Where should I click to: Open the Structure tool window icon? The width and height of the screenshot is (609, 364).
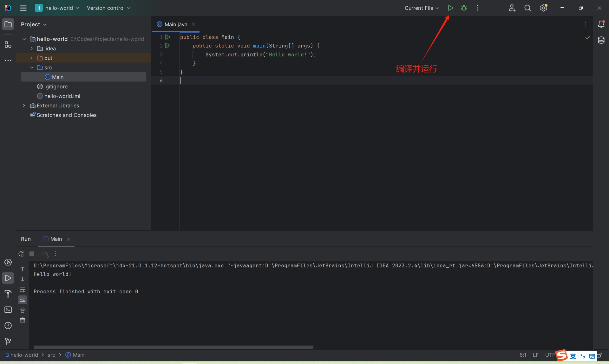tap(8, 45)
